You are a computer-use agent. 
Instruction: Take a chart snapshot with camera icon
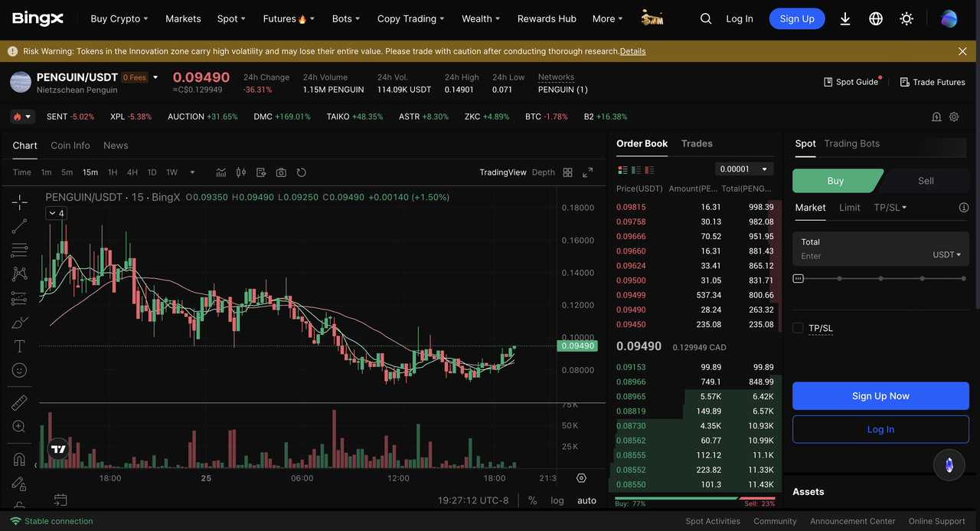tap(281, 172)
